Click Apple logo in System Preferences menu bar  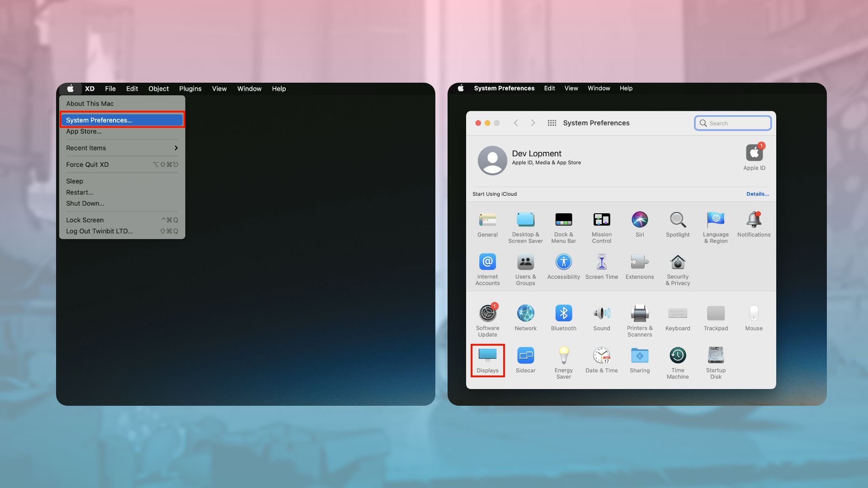coord(461,88)
